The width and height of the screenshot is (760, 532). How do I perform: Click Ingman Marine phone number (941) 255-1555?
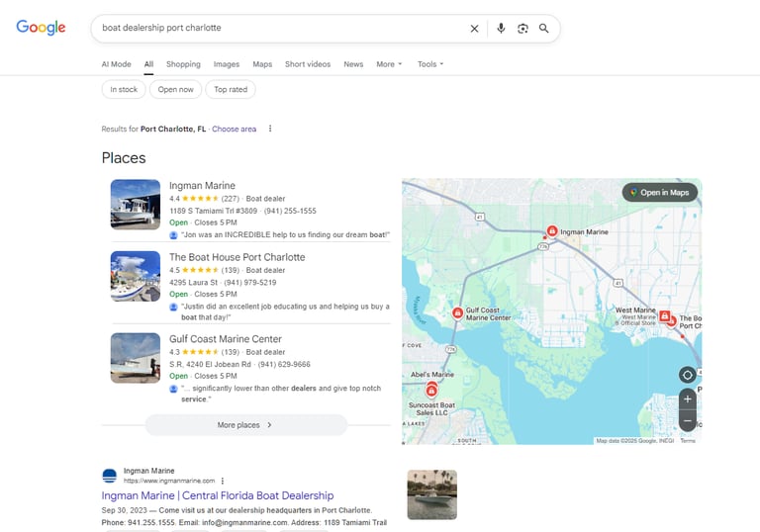pyautogui.click(x=290, y=211)
